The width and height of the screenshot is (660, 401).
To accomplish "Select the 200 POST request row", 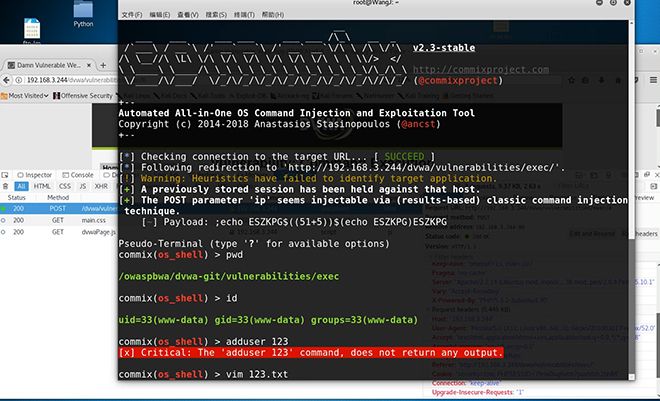I will tap(59, 209).
